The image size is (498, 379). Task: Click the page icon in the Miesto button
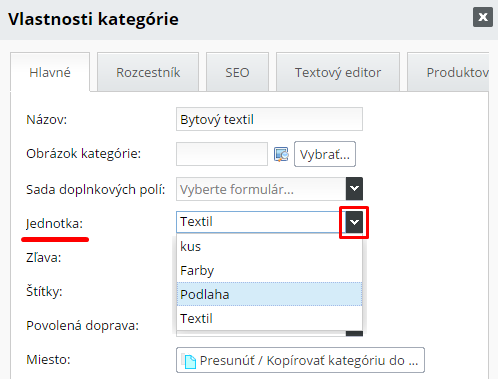coord(190,362)
